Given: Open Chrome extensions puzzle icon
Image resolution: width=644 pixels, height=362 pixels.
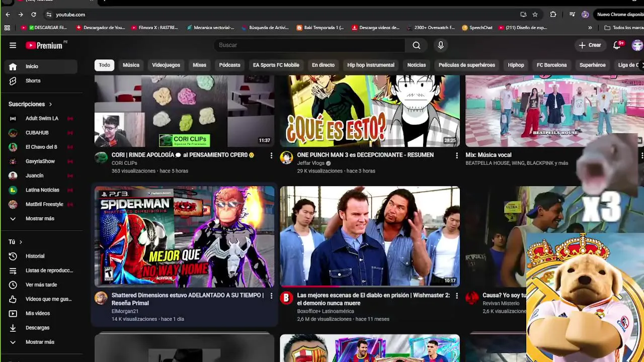Looking at the screenshot, I should pyautogui.click(x=553, y=15).
